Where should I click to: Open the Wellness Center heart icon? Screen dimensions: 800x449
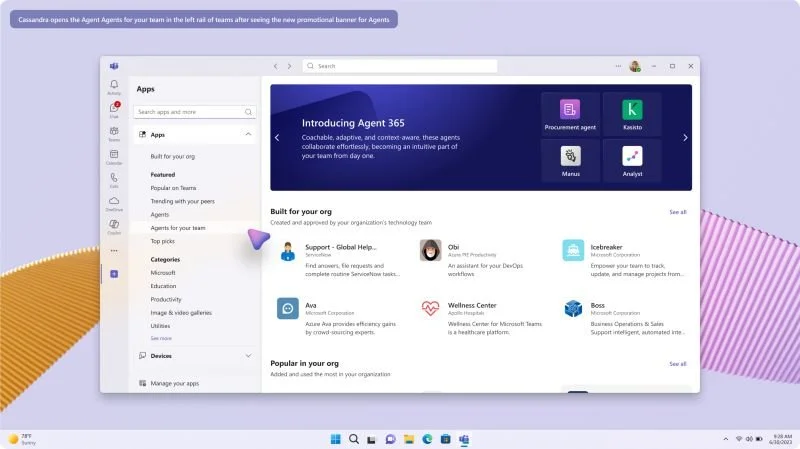[431, 309]
